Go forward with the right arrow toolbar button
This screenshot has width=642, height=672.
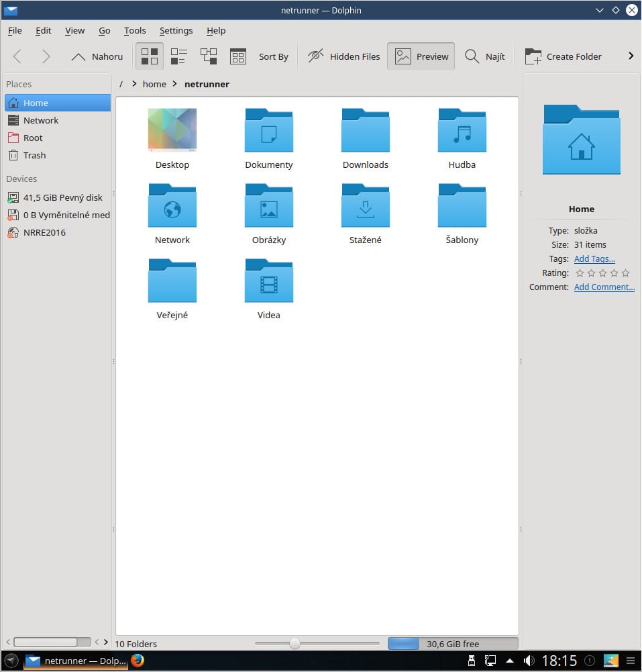(x=46, y=56)
